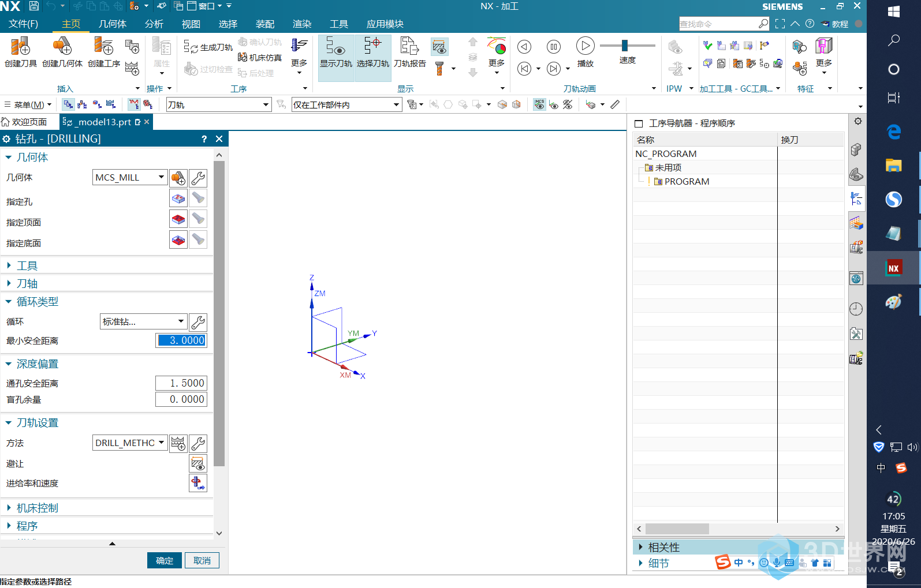Click the 确定 (OK) button

pyautogui.click(x=165, y=560)
